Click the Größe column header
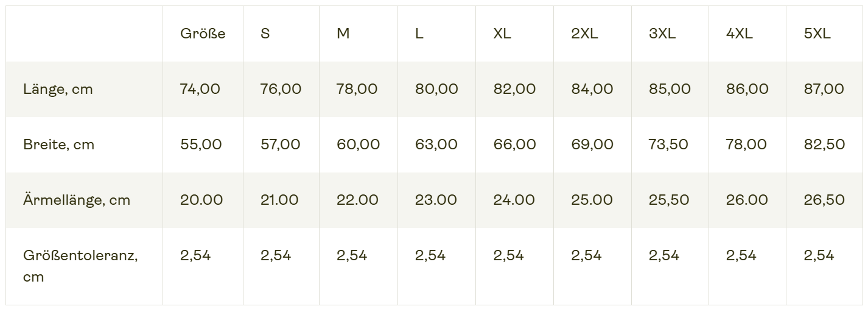The height and width of the screenshot is (309, 868). click(203, 34)
